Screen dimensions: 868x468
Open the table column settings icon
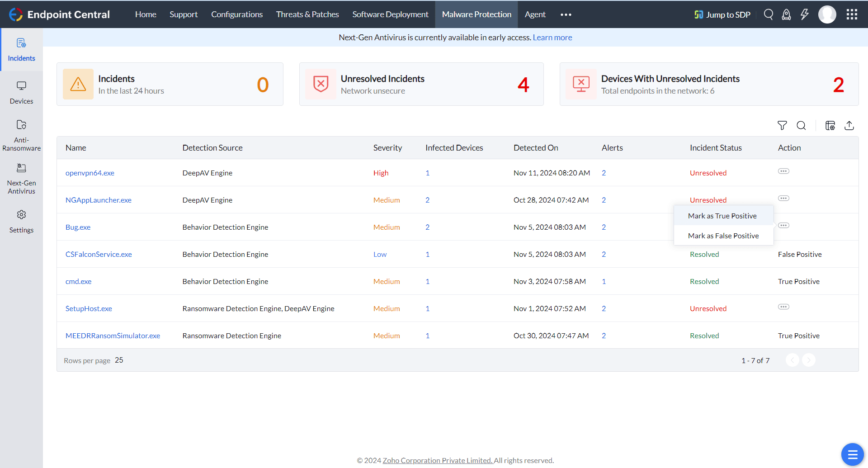(830, 125)
